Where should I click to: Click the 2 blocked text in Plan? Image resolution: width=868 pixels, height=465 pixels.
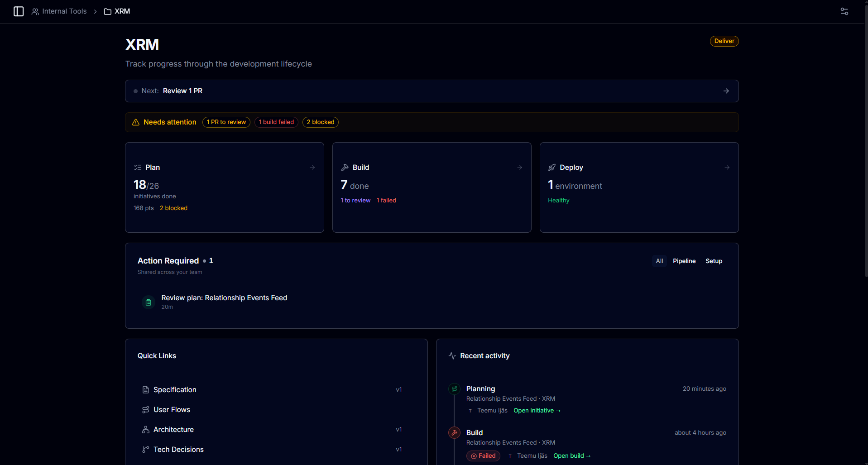pyautogui.click(x=173, y=208)
